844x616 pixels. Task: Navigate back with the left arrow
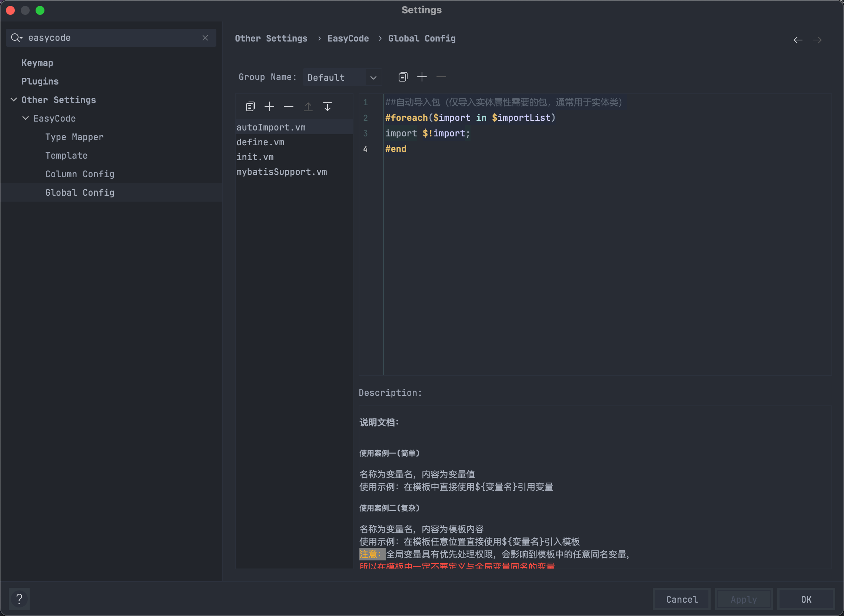coord(798,40)
